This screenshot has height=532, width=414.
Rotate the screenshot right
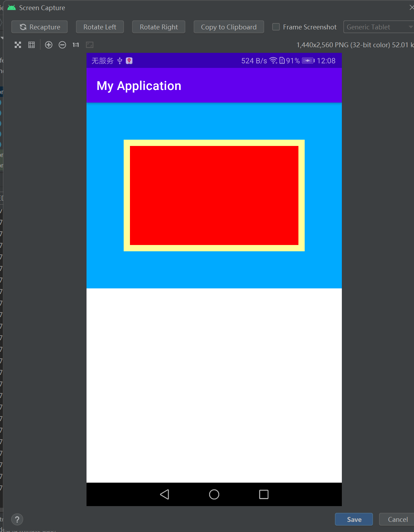tap(159, 27)
